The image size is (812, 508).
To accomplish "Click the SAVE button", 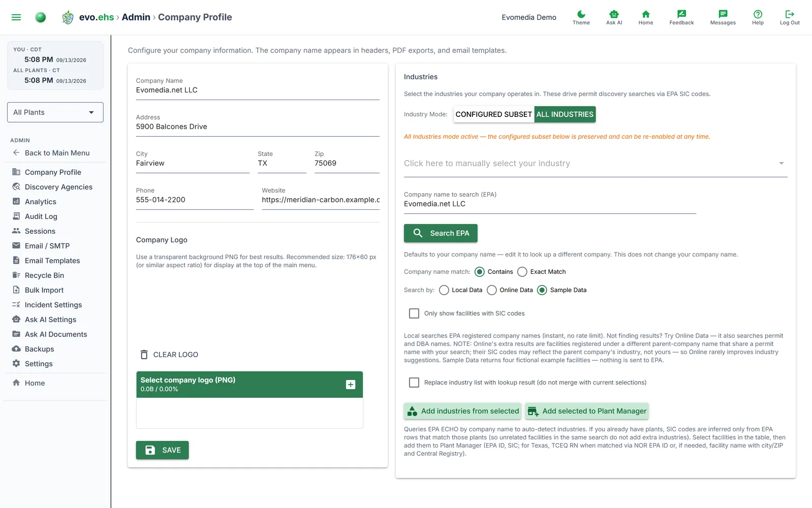I will [162, 450].
